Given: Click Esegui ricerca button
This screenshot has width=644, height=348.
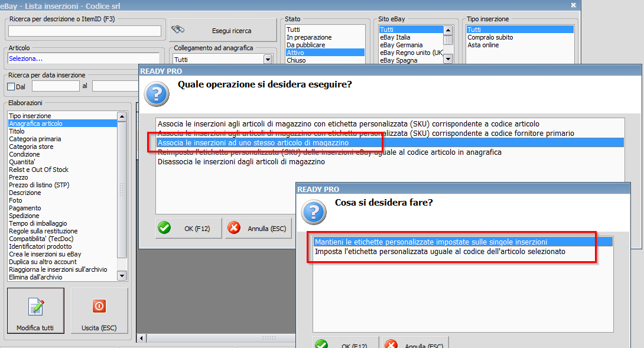Looking at the screenshot, I should pos(223,30).
